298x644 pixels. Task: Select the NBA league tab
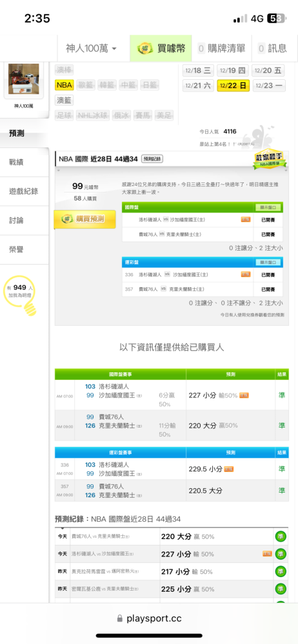pos(65,85)
